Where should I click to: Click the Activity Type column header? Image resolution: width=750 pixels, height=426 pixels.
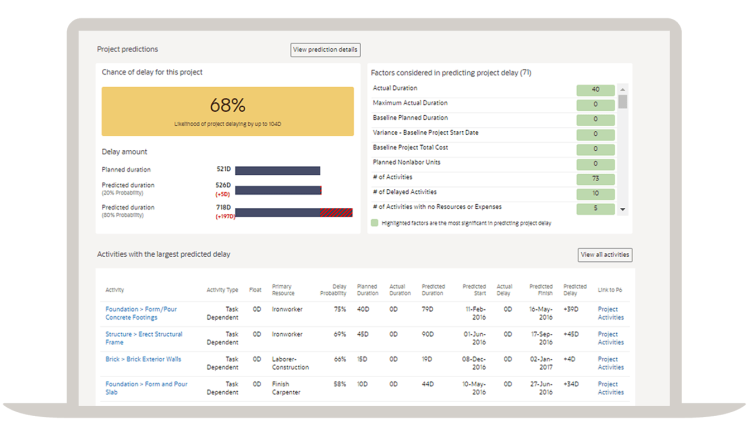pos(222,290)
